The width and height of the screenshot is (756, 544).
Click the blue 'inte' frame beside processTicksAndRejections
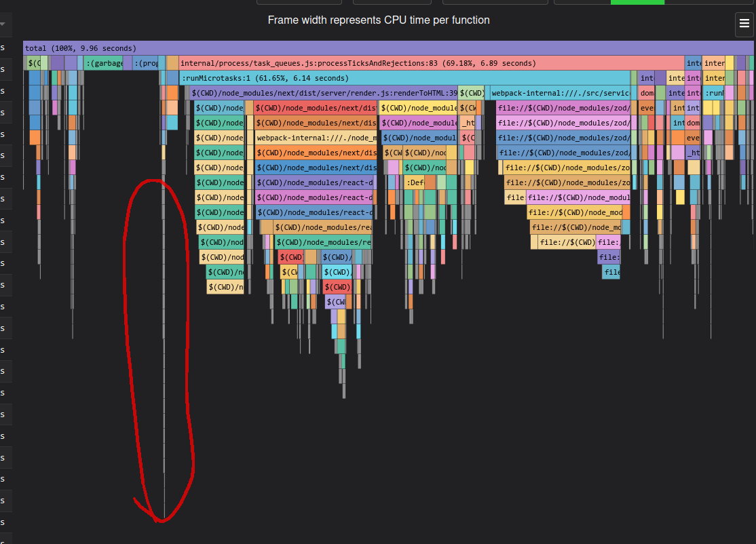(694, 63)
